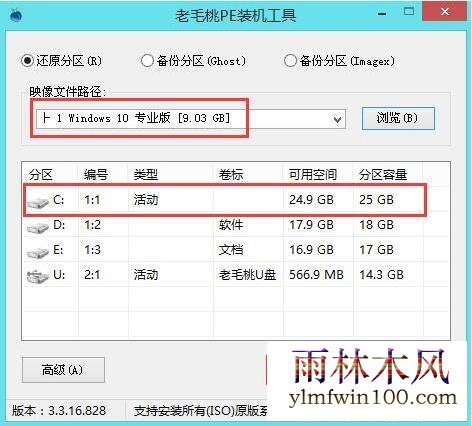Expand the image file path dropdown arrow
Screen dimensions: 472x426
click(338, 119)
